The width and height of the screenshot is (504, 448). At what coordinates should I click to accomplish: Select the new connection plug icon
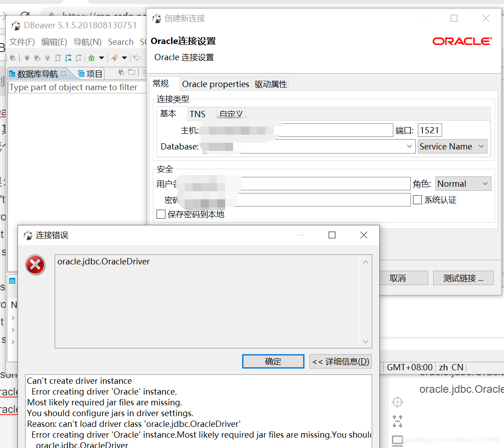point(13,57)
